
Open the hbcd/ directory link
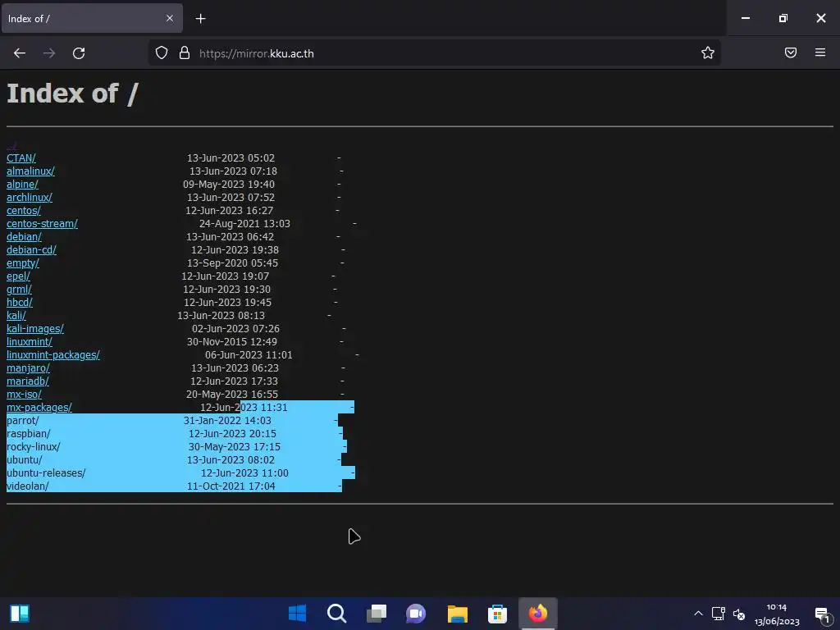pyautogui.click(x=20, y=302)
